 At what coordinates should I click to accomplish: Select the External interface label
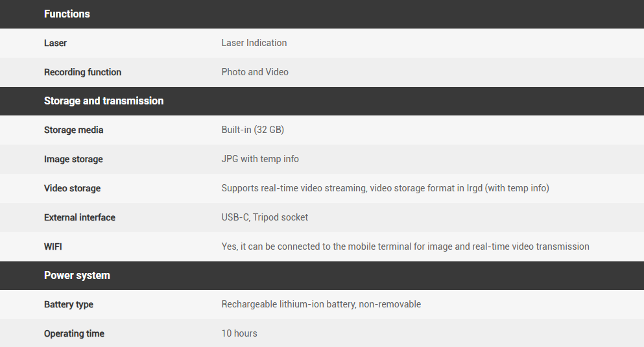(x=80, y=217)
